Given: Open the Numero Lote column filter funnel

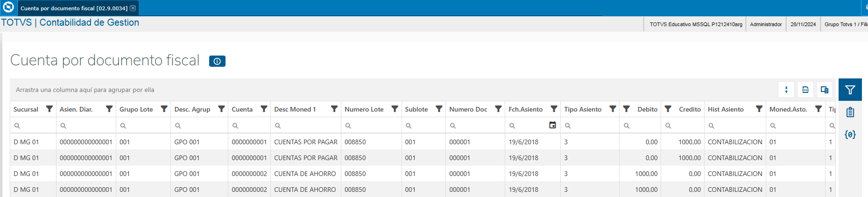Looking at the screenshot, I should tap(395, 109).
